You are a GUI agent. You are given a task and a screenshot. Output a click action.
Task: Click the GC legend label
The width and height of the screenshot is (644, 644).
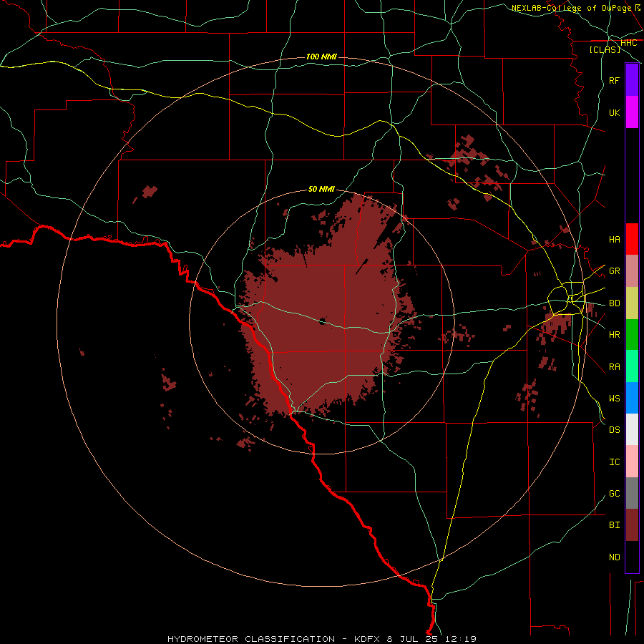pyautogui.click(x=615, y=494)
